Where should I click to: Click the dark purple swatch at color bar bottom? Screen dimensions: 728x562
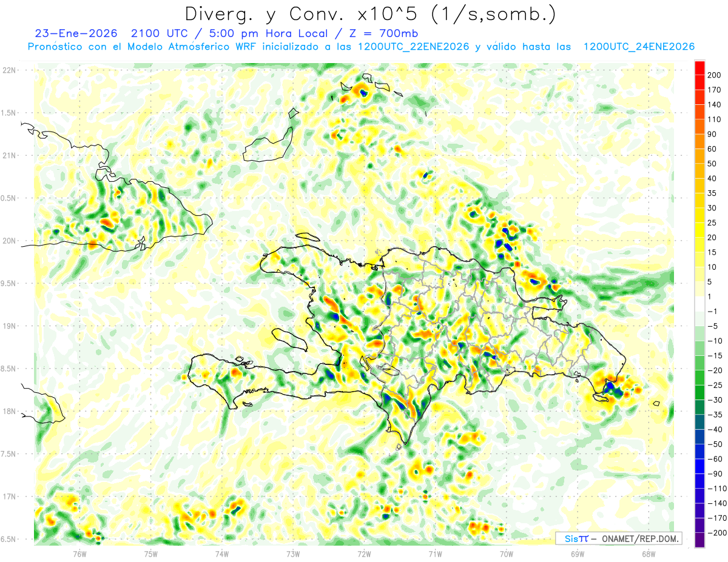click(x=699, y=540)
